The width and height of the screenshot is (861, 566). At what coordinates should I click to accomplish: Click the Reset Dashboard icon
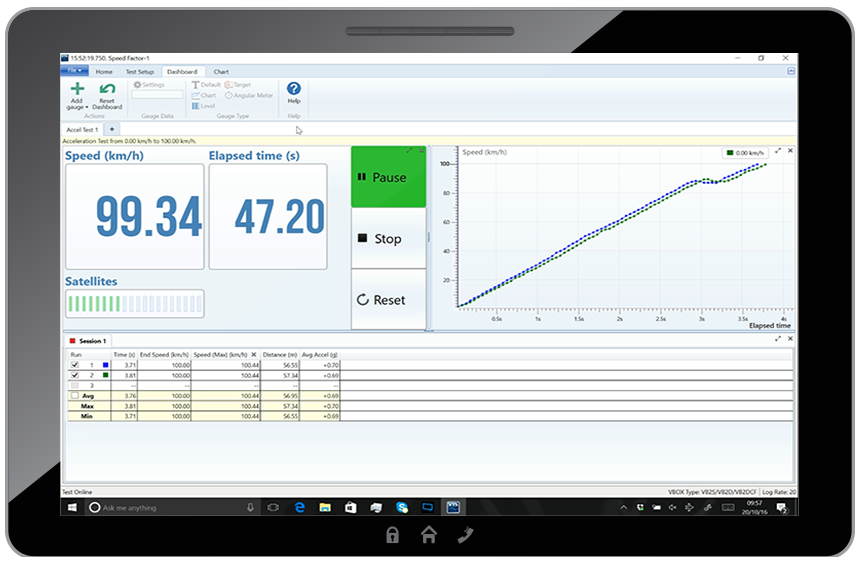tap(107, 90)
